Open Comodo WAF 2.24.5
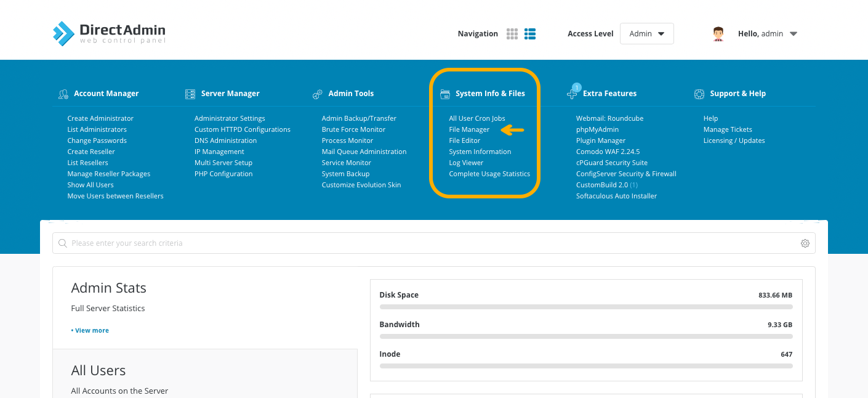The image size is (868, 398). pos(608,152)
